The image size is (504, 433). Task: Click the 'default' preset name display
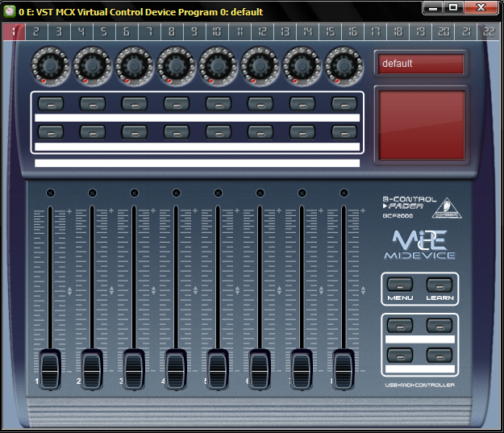click(x=421, y=64)
